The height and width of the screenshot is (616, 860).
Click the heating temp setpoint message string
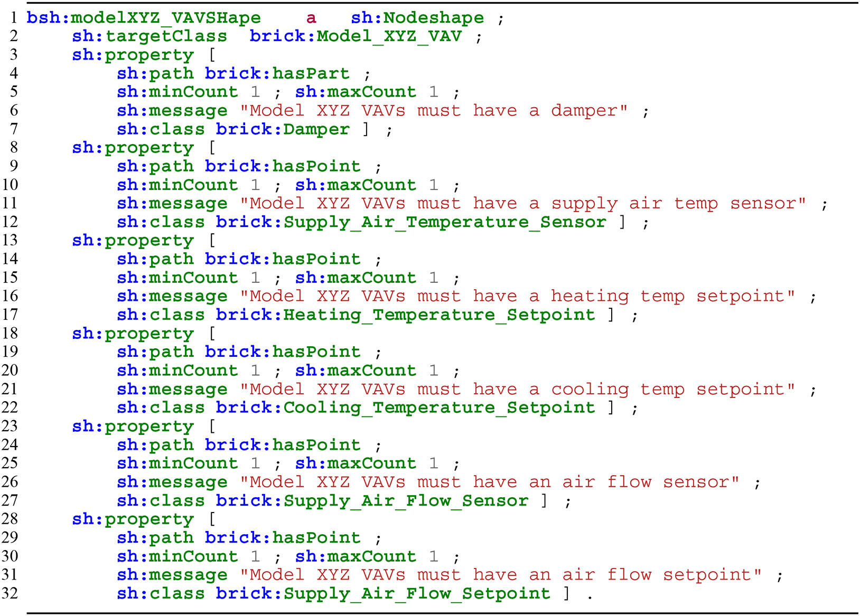[518, 297]
